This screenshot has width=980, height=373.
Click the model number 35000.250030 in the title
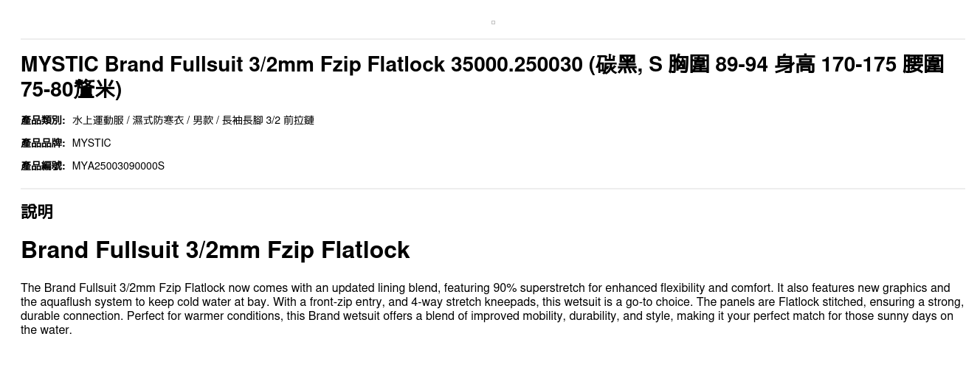pyautogui.click(x=517, y=65)
